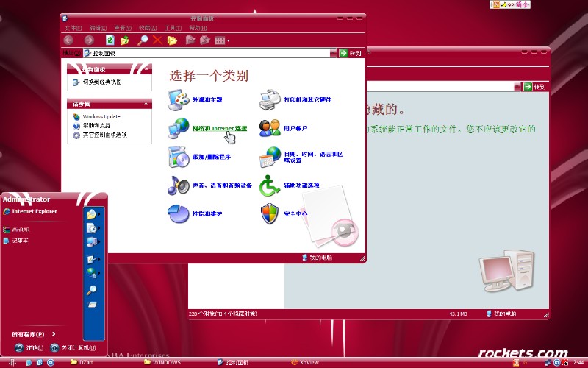Open the 文件 (File) menu

click(x=73, y=28)
